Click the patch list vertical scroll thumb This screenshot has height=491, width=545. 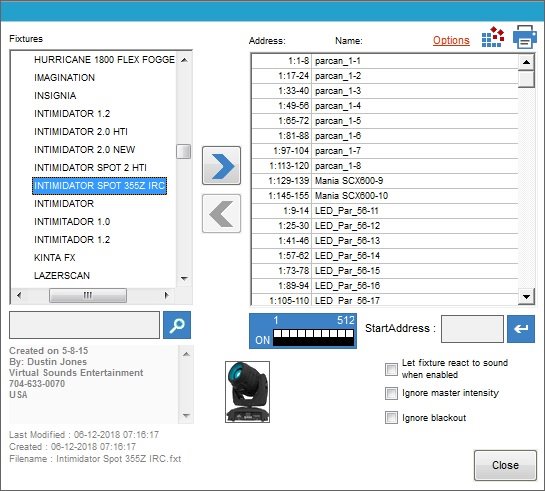pos(526,79)
